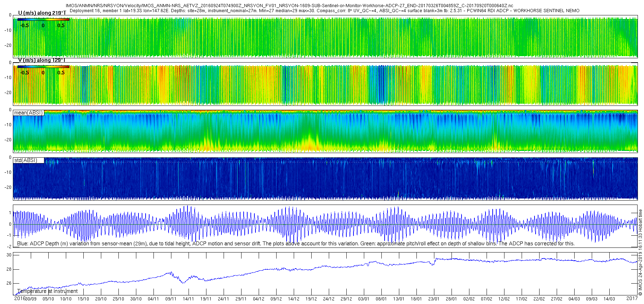The image size is (644, 304).
Task: Click the '04/12' date tick label
Action: click(259, 299)
